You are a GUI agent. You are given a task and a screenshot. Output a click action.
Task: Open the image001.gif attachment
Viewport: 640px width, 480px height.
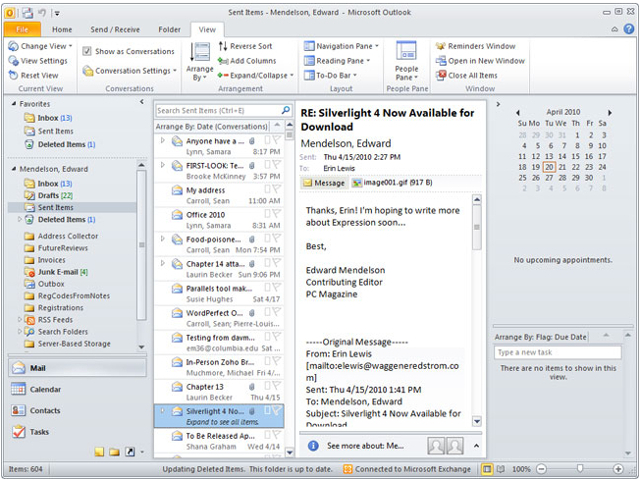[x=392, y=182]
